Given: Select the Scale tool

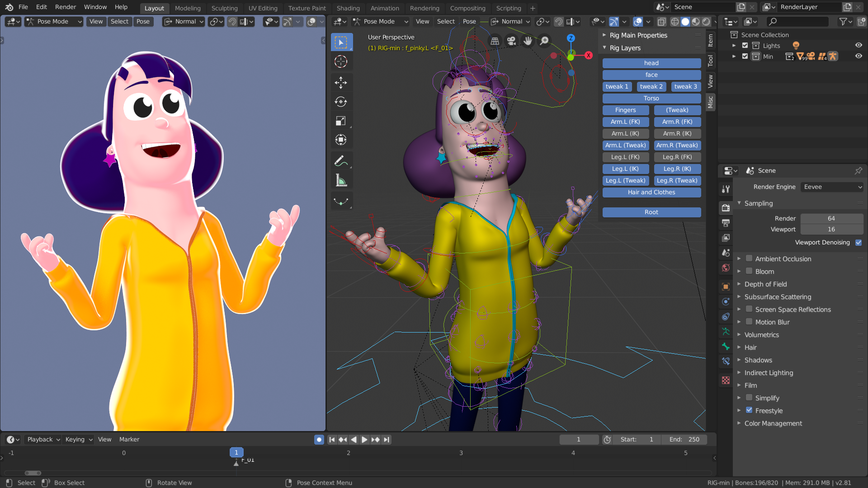Looking at the screenshot, I should point(341,121).
